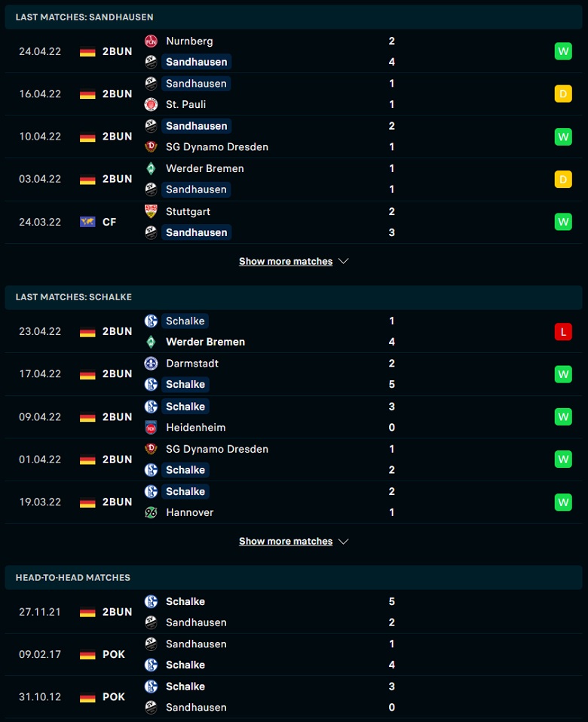
Task: Click the St. Pauli team logo
Action: tap(151, 105)
